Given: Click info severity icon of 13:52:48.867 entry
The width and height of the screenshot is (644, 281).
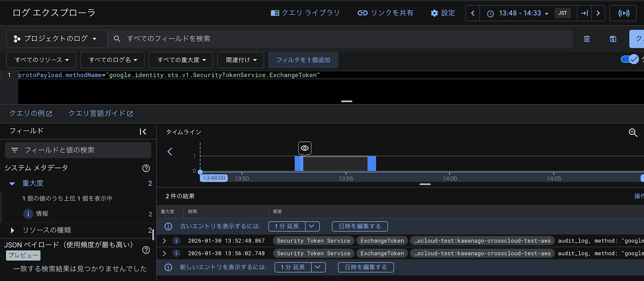Looking at the screenshot, I should coord(176,241).
